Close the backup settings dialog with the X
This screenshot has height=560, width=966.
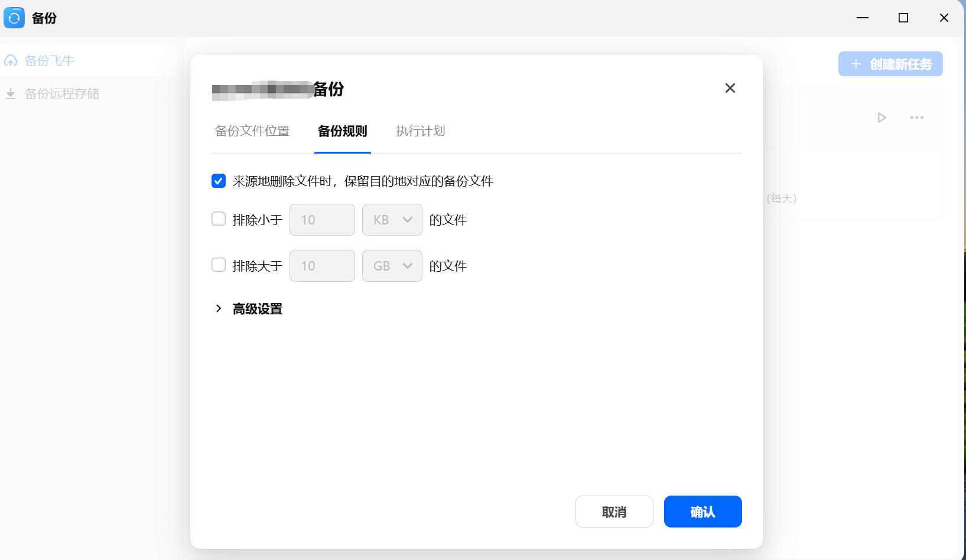[730, 88]
